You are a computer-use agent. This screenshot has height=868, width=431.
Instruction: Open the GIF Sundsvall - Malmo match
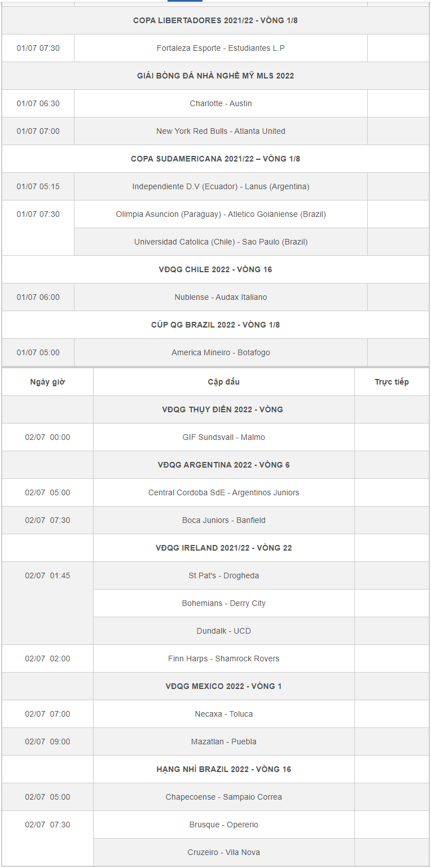coord(223,437)
